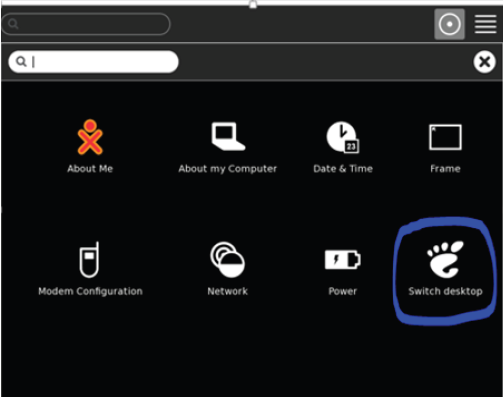This screenshot has width=504, height=398.
Task: Click the Switch desktop GNOME foot icon
Action: pos(445,259)
